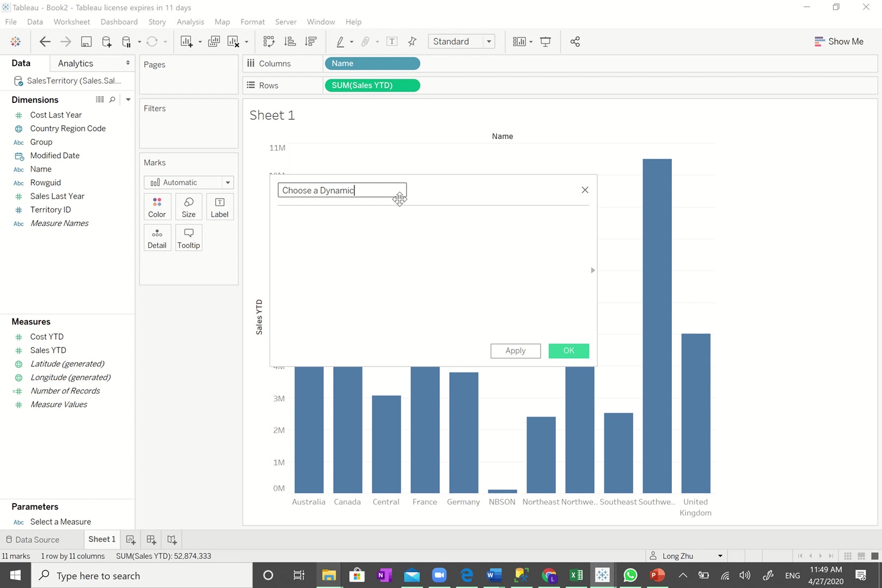Click the Detail button in the Marks card
This screenshot has width=882, height=588.
pos(157,237)
